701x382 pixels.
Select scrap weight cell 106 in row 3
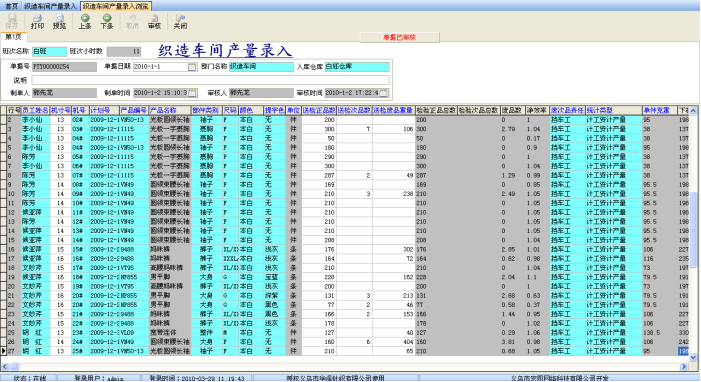(x=393, y=129)
